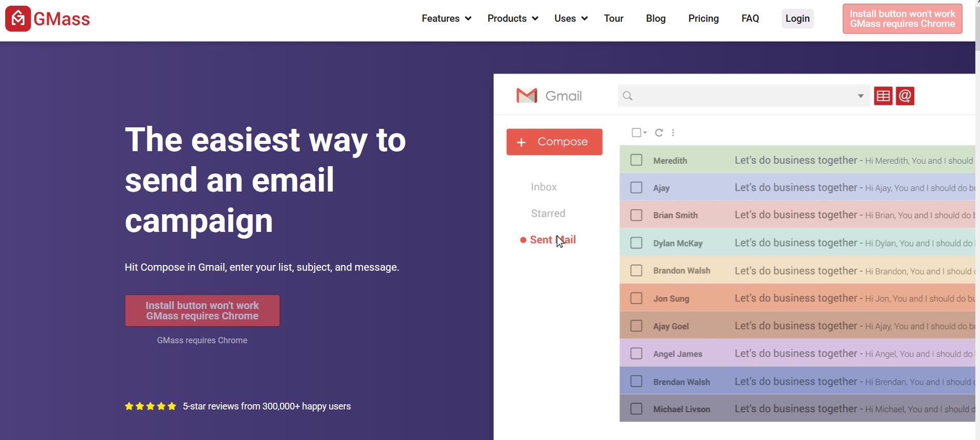This screenshot has height=440, width=980.
Task: Open the Pricing page
Action: pos(704,19)
